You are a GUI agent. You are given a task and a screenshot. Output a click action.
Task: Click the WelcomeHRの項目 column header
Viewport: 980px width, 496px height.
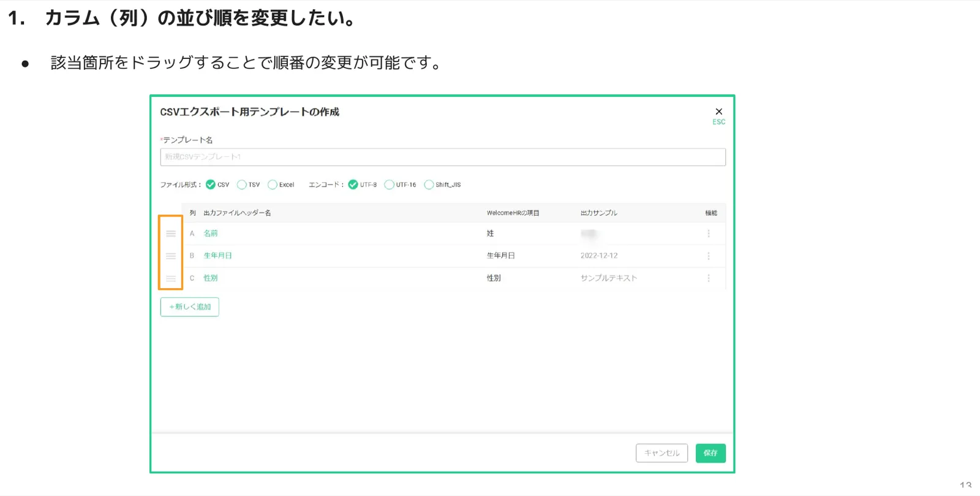[x=513, y=213]
